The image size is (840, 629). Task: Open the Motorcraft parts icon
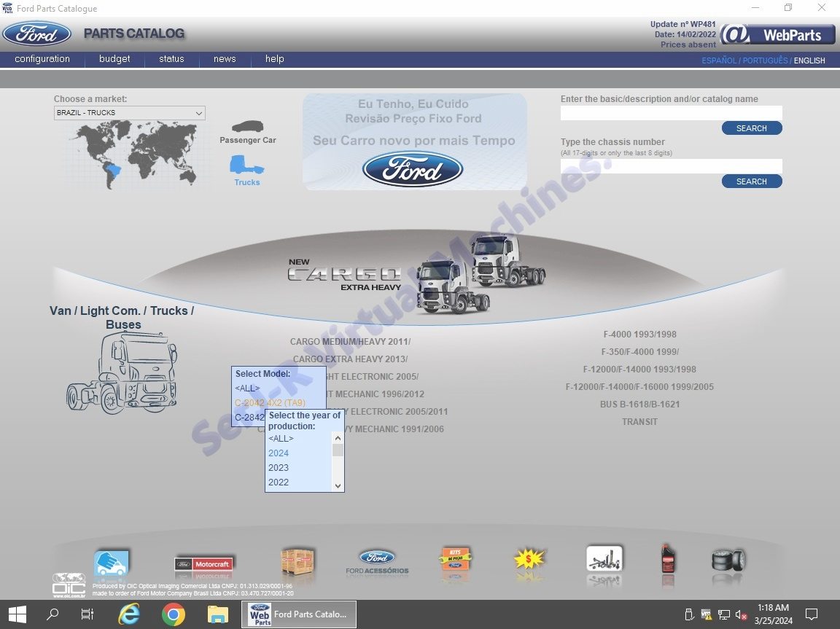click(204, 564)
